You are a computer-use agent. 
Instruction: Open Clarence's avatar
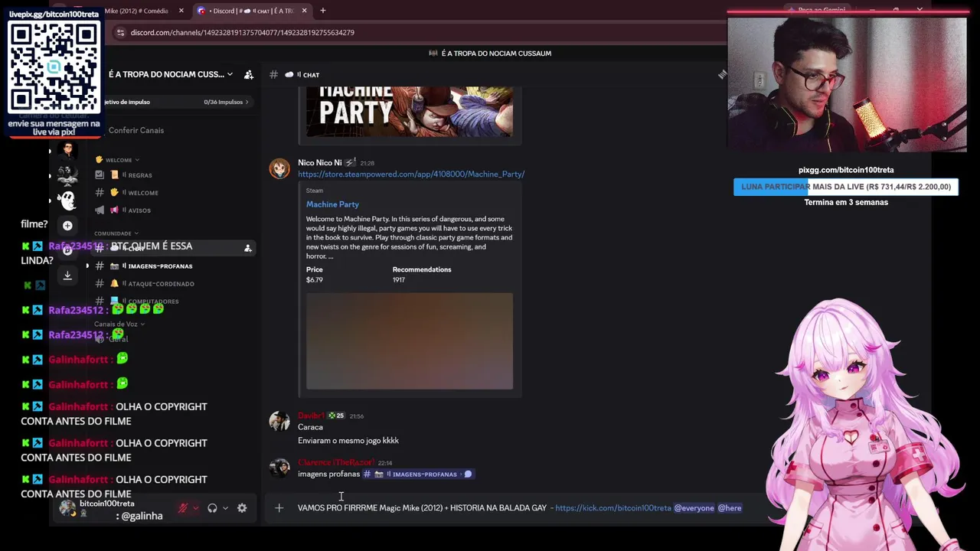[x=279, y=468]
